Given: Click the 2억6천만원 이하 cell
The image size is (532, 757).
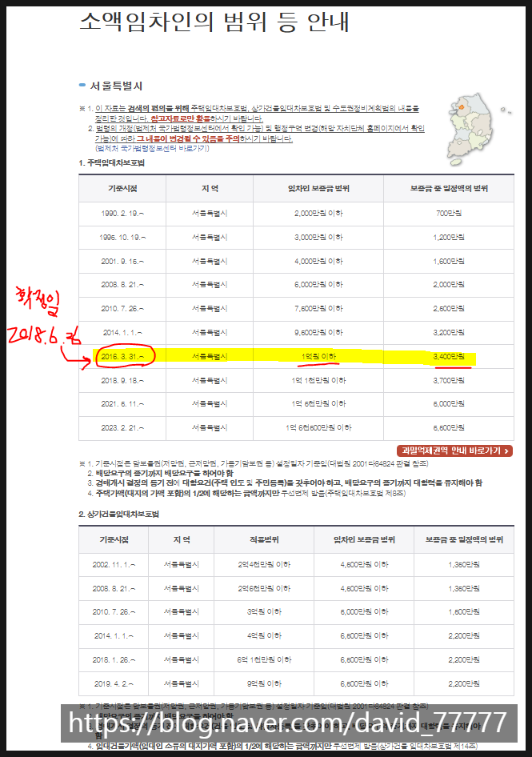Looking at the screenshot, I should 264,588.
